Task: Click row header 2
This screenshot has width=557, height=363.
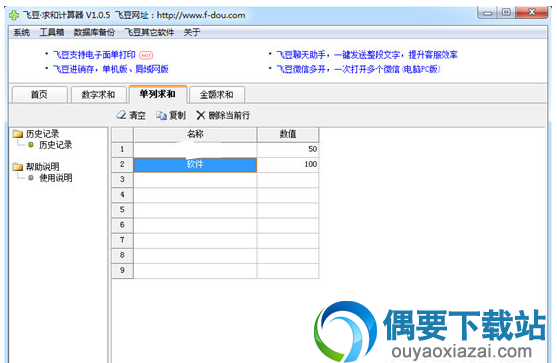Action: [x=122, y=164]
